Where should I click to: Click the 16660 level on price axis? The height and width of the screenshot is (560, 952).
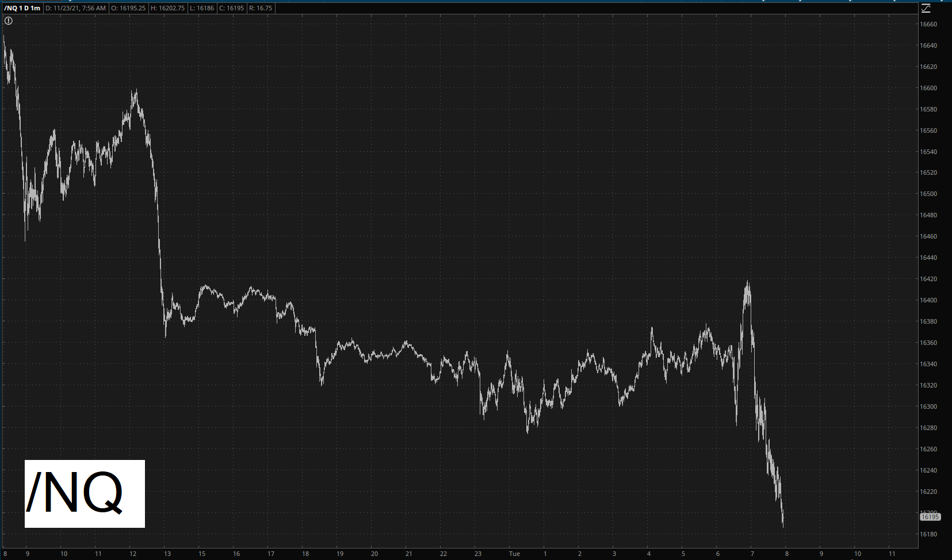928,24
